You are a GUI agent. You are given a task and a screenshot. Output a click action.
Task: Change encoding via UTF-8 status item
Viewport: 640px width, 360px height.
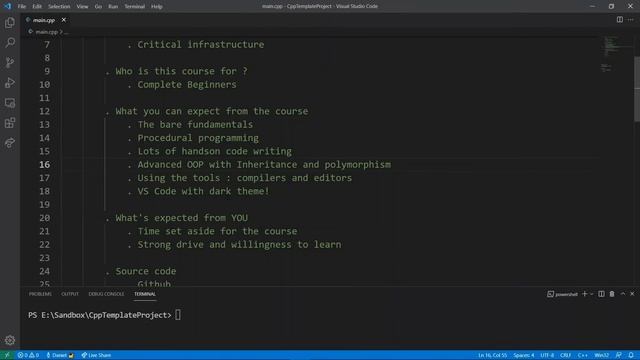(547, 355)
